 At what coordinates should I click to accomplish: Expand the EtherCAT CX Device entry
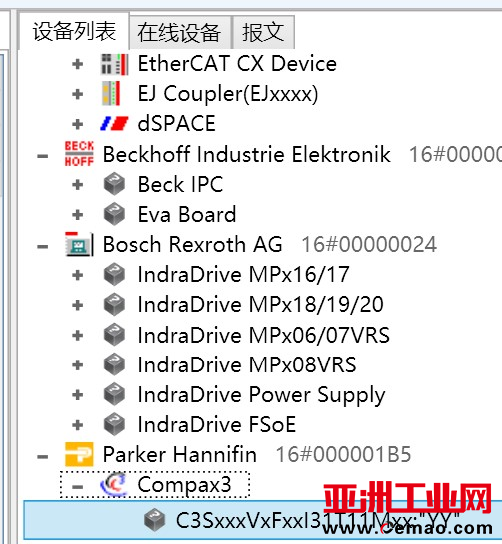78,64
